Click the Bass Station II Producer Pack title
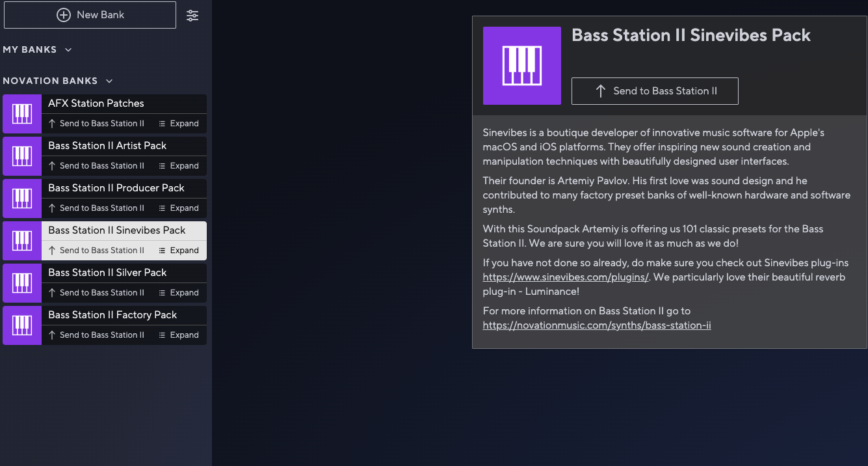The height and width of the screenshot is (466, 868). coord(116,188)
